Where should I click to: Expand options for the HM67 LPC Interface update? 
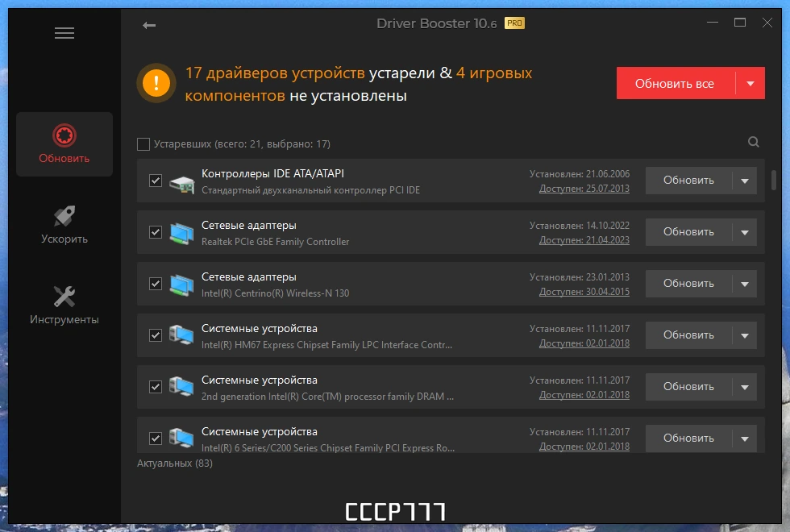pos(745,335)
